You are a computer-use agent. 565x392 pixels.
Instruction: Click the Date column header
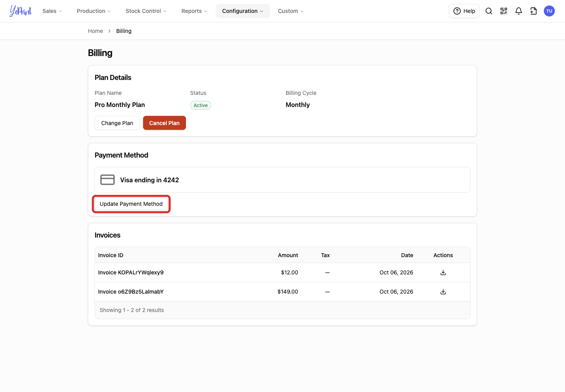[407, 255]
